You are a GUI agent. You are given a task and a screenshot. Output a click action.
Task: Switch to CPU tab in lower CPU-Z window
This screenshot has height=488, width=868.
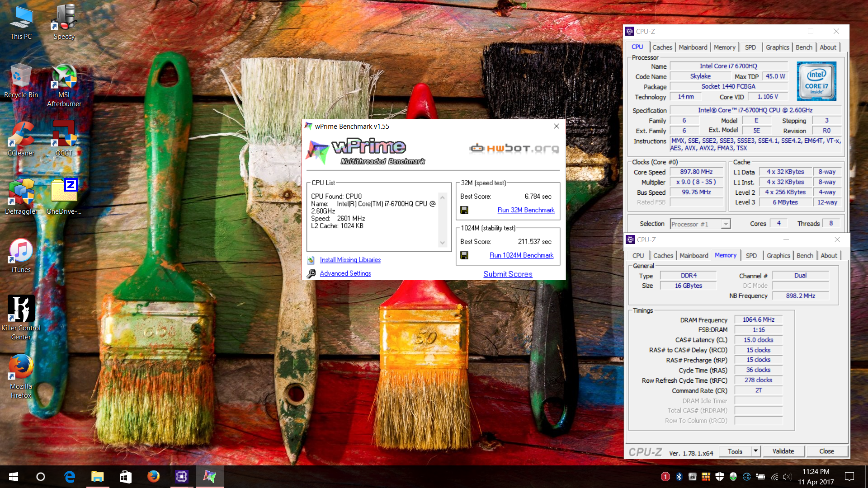pos(638,255)
